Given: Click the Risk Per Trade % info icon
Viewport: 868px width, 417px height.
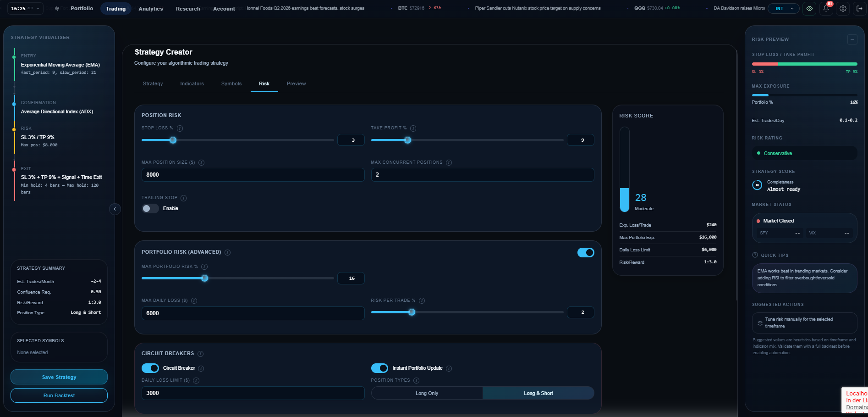Looking at the screenshot, I should click(422, 300).
